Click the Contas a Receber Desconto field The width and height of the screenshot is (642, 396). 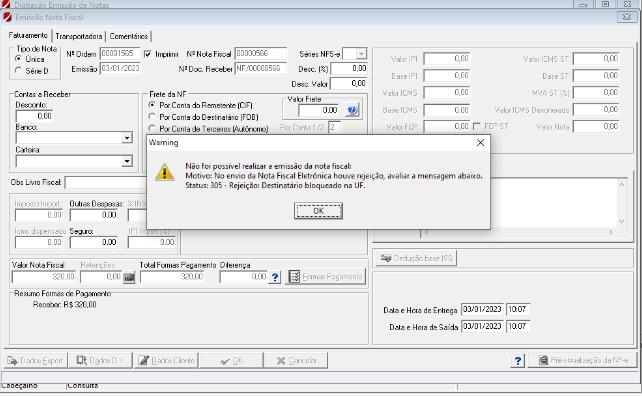click(x=34, y=116)
